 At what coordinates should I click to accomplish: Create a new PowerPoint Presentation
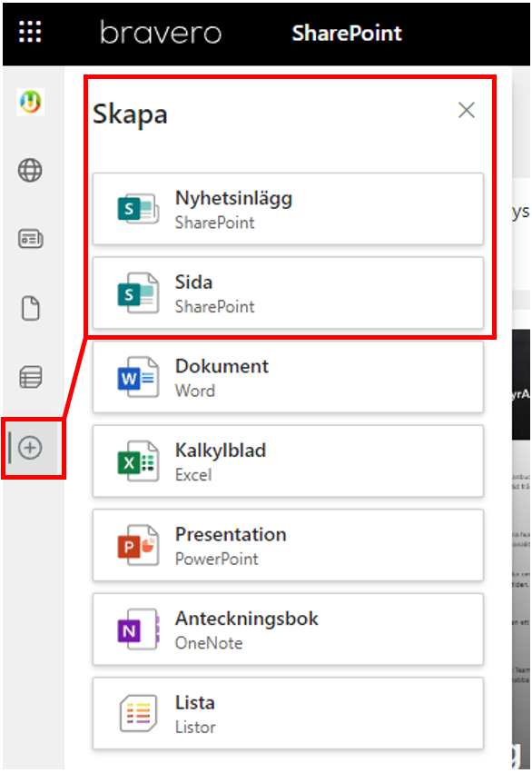(x=288, y=545)
